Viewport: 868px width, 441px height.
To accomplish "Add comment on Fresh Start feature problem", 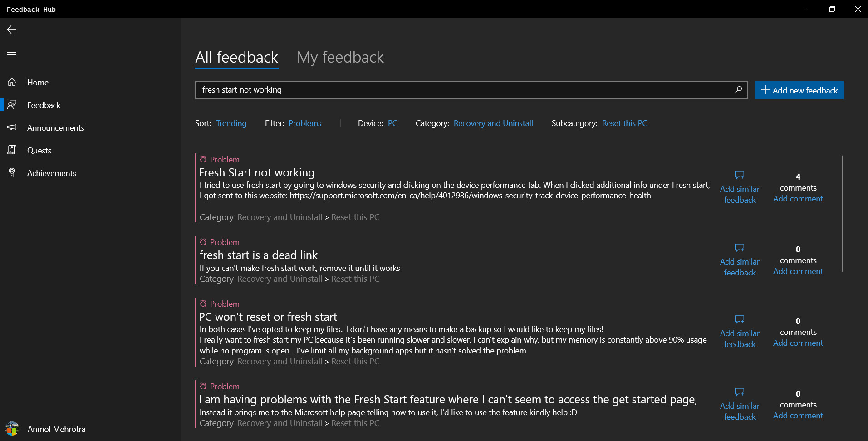I will [798, 416].
